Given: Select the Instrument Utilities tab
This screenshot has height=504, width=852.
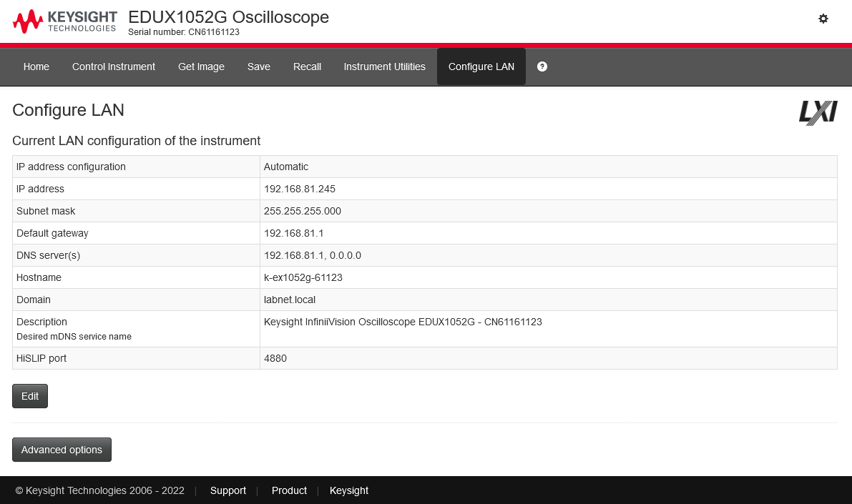Looking at the screenshot, I should pos(384,66).
